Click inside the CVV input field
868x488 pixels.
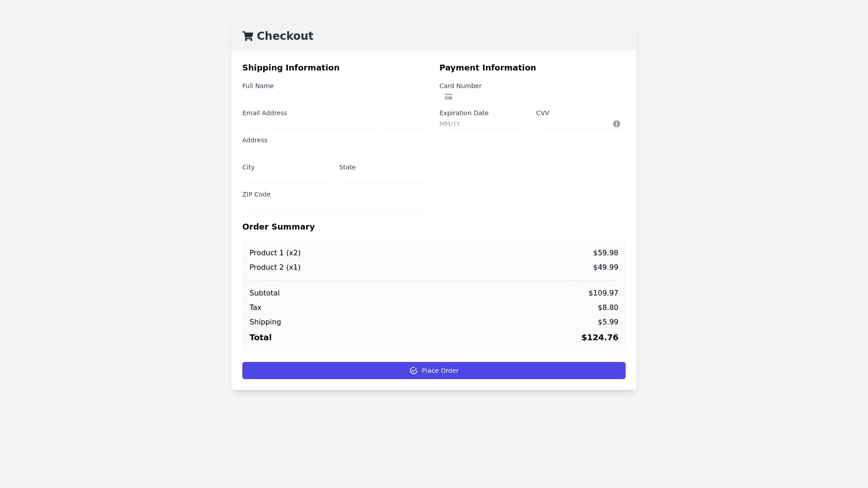[573, 124]
